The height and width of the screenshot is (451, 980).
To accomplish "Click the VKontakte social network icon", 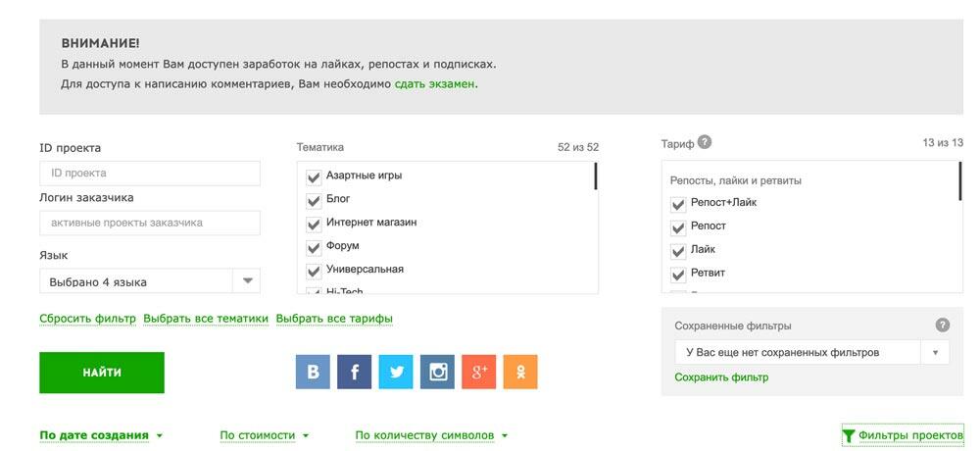I will click(313, 373).
